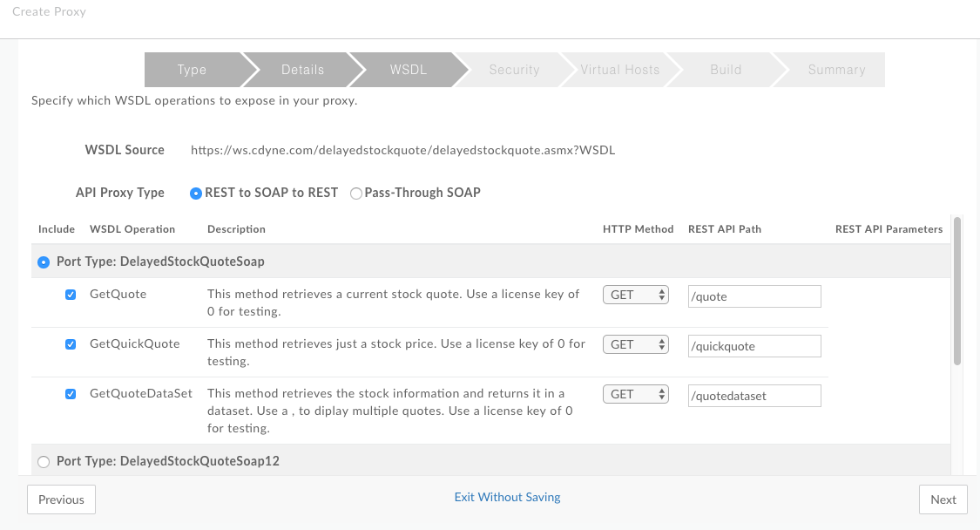Go to the Build wizard step
The image size is (980, 530).
[727, 70]
